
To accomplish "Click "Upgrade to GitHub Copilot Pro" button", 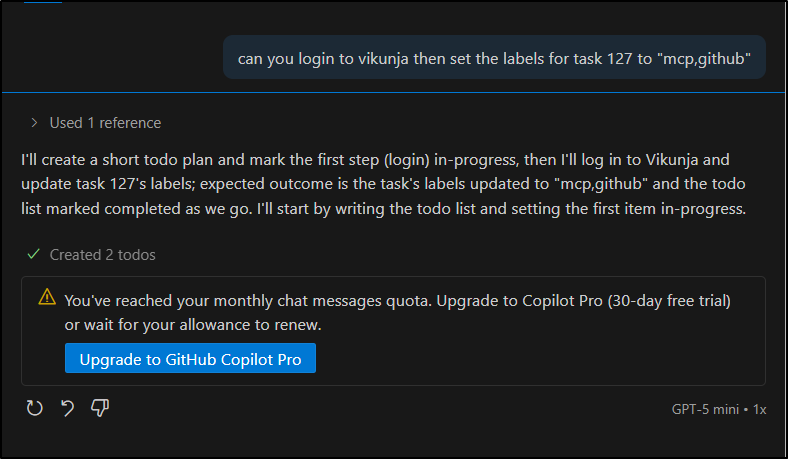I will click(x=190, y=358).
